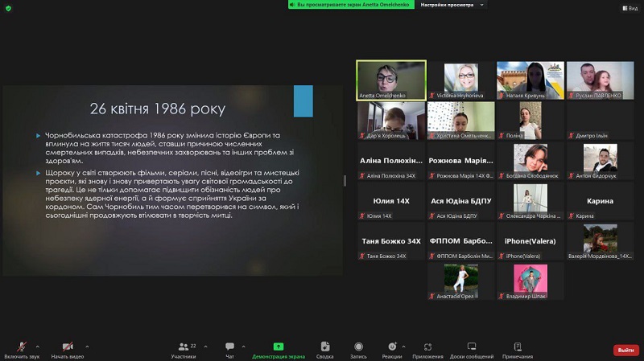The image size is (644, 361).
Task: Leave meeting with the red Выйти button
Action: tap(625, 350)
